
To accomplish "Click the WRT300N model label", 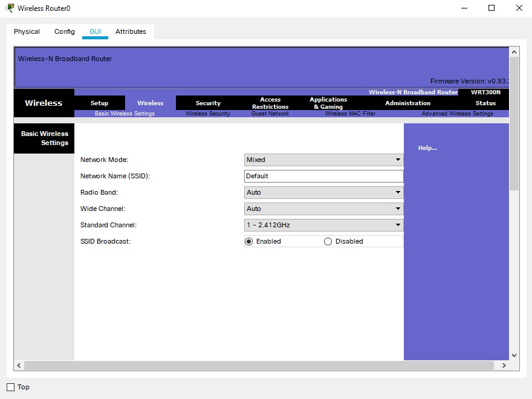I will 485,92.
